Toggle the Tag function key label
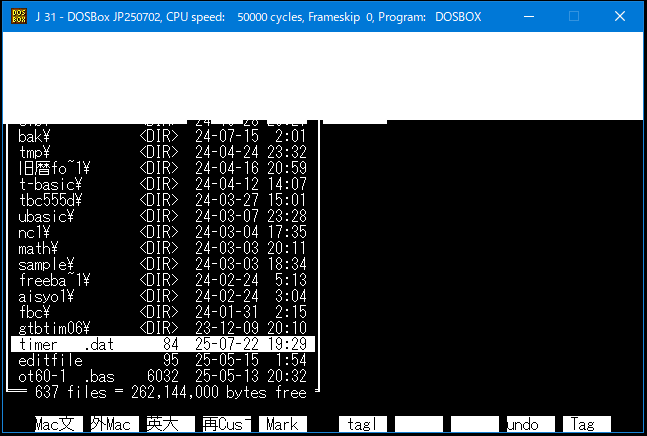Image resolution: width=647 pixels, height=436 pixels. [x=586, y=424]
